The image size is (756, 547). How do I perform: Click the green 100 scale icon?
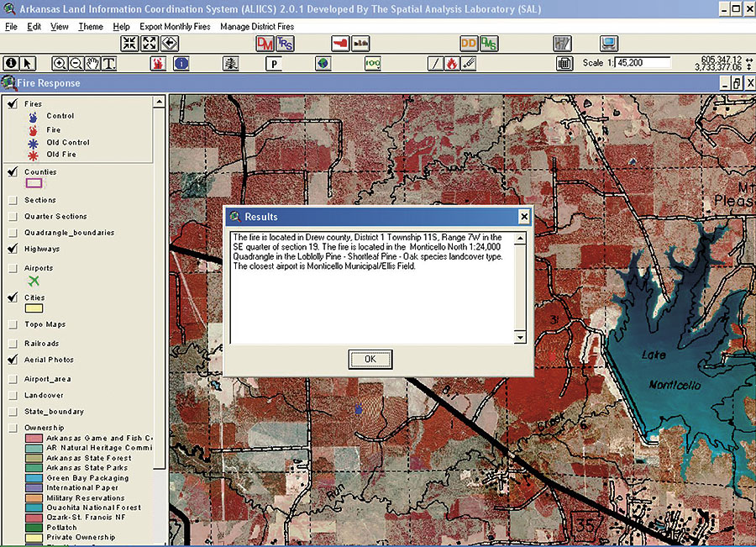[373, 63]
